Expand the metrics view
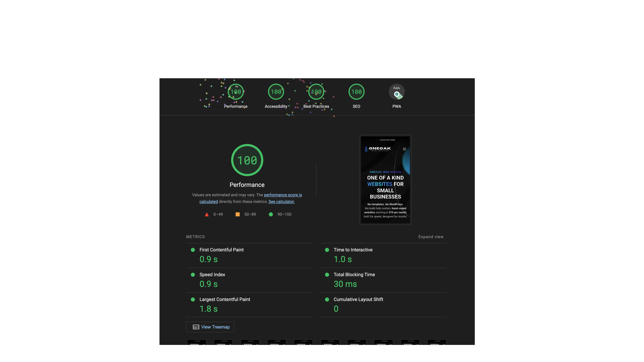The image size is (644, 362). point(431,237)
